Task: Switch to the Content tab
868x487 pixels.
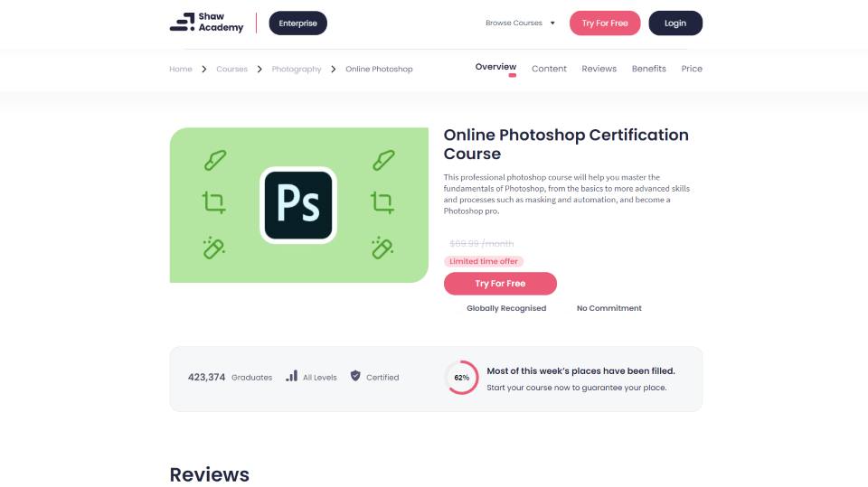Action: pos(549,69)
